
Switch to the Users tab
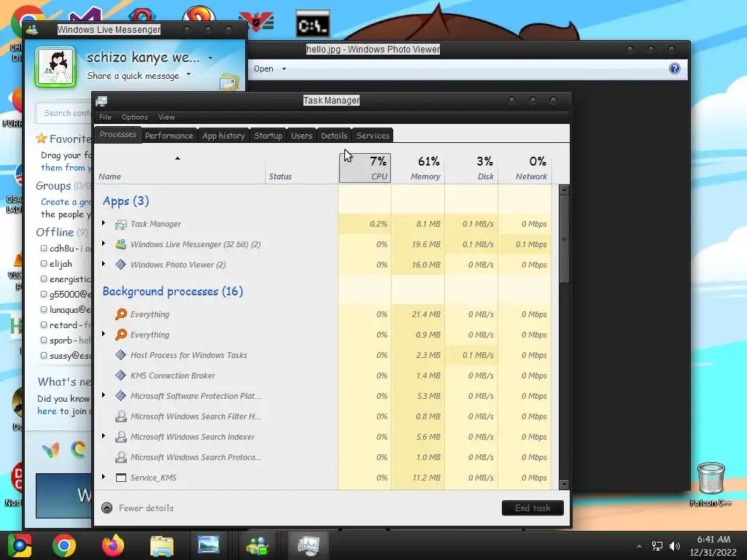click(301, 136)
